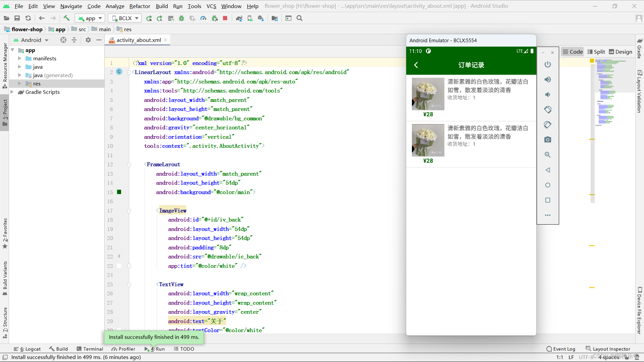Viewport: 644px width, 362px height.
Task: Open the Tools menu
Action: coord(194,6)
